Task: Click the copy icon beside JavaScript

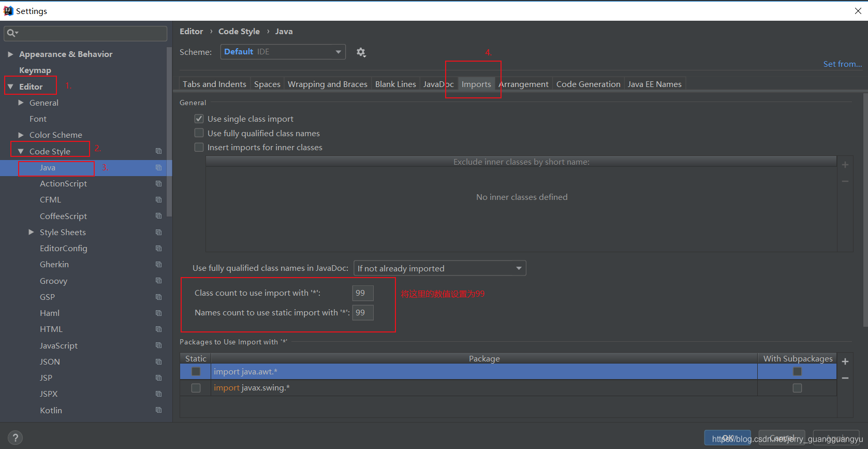Action: coord(159,345)
